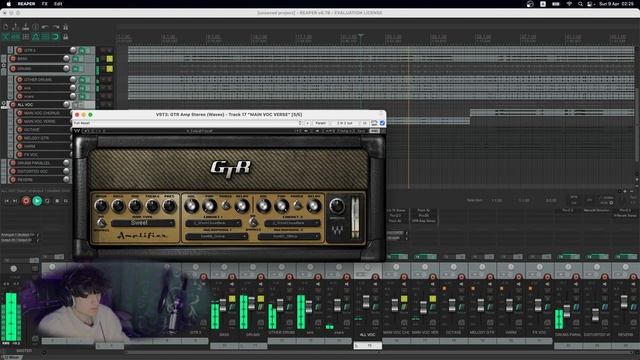Select the ALL VOC track

tap(25, 105)
